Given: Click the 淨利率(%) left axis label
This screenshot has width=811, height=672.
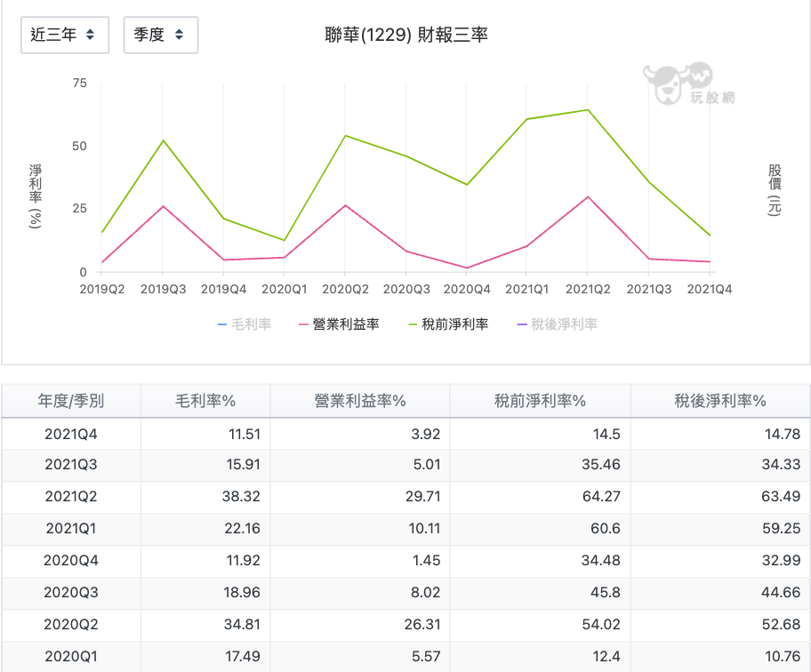Looking at the screenshot, I should tap(36, 196).
